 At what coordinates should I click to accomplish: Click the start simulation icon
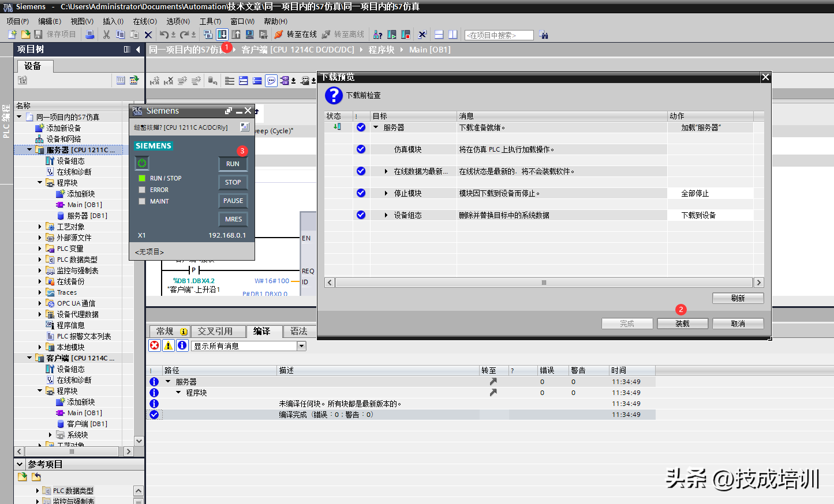(249, 35)
